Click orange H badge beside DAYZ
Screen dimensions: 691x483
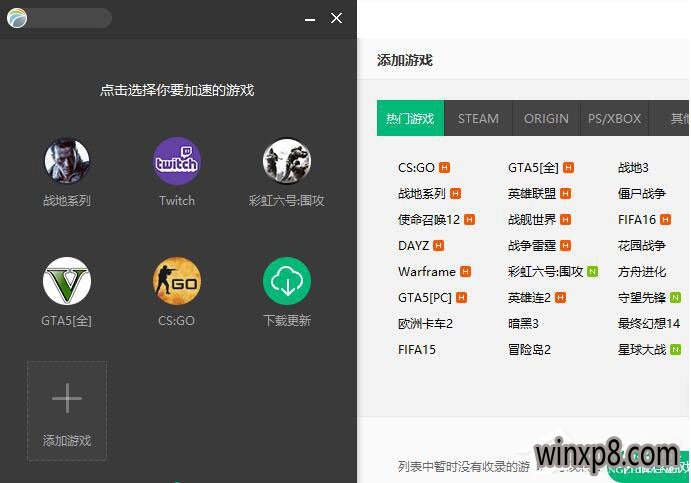(x=438, y=245)
